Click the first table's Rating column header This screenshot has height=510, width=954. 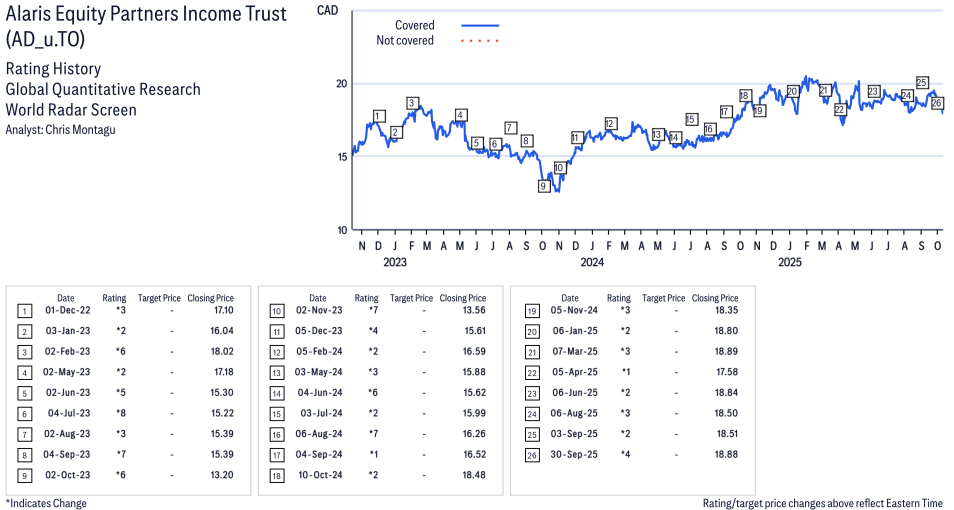pos(114,298)
